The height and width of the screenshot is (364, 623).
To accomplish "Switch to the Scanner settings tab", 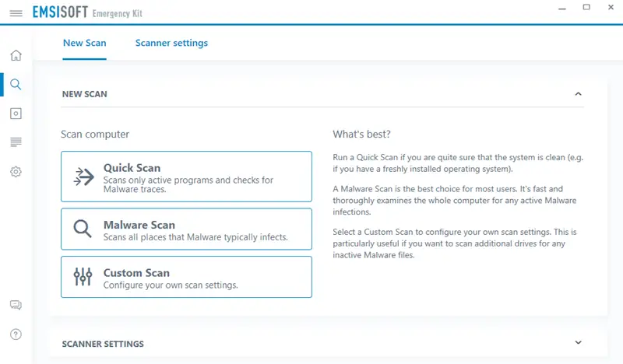I will pyautogui.click(x=171, y=44).
